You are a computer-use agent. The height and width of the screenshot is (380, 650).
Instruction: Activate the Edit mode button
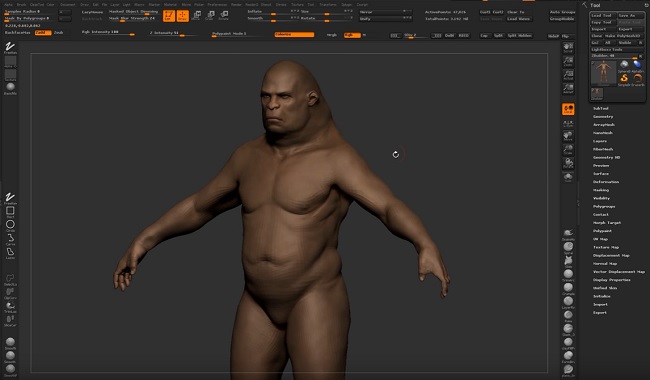(x=169, y=16)
